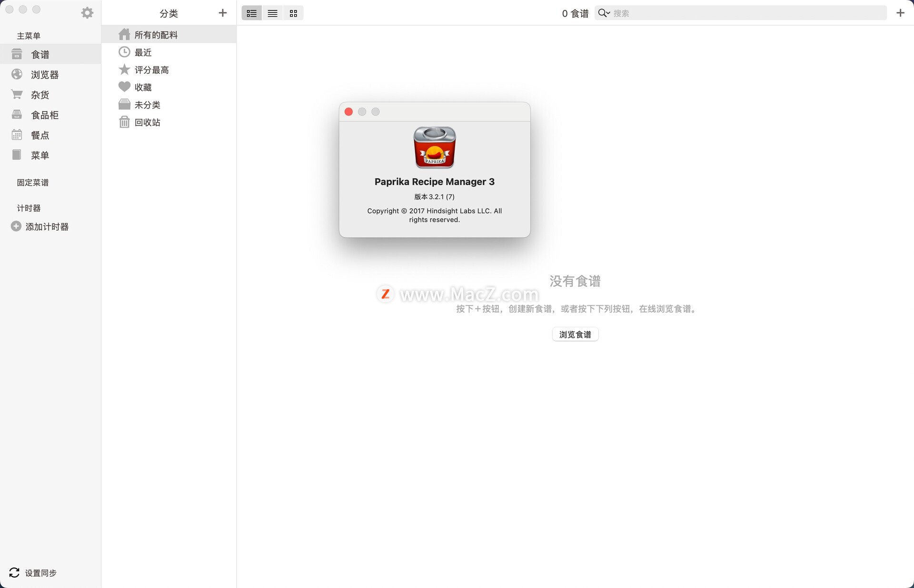Click the trash can icon beside 回收站

point(124,122)
